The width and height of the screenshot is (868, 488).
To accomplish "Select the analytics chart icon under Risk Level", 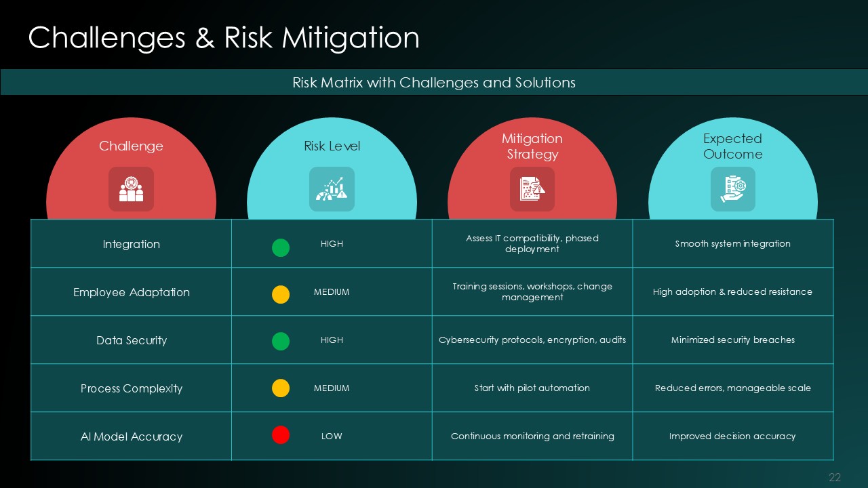I will (x=332, y=189).
